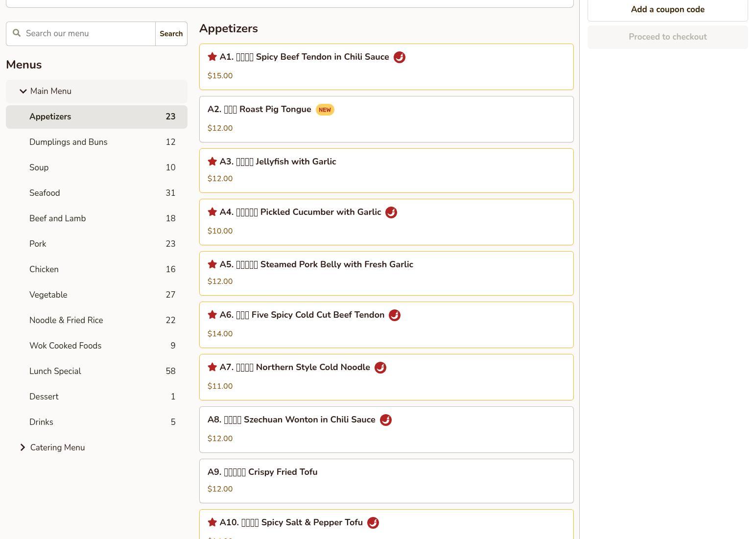
Task: Open the Dumplings and Buns category
Action: pos(96,142)
